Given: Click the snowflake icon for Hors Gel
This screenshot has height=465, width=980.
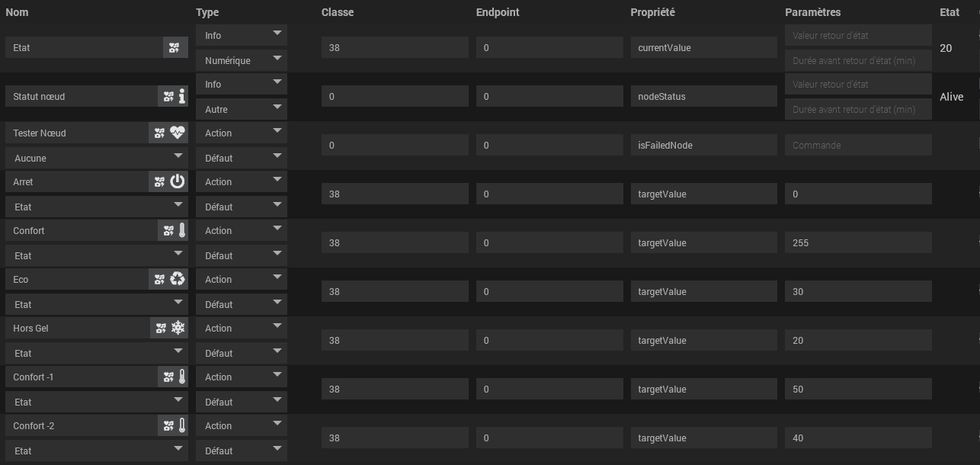Looking at the screenshot, I should [x=178, y=328].
